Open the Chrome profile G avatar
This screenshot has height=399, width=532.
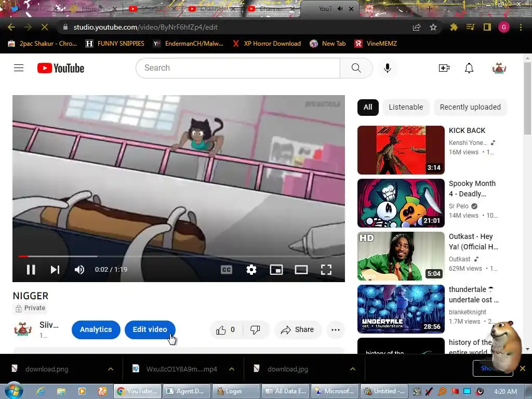click(503, 27)
